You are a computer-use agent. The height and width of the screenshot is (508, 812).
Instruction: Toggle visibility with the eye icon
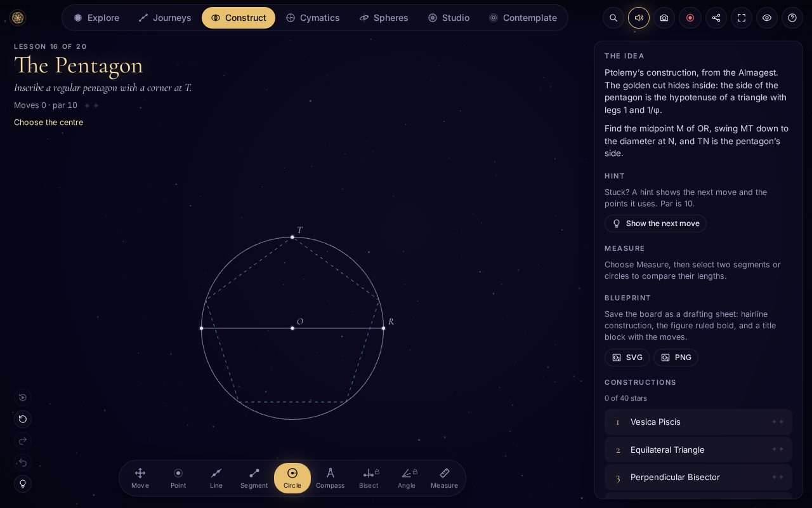click(x=767, y=18)
